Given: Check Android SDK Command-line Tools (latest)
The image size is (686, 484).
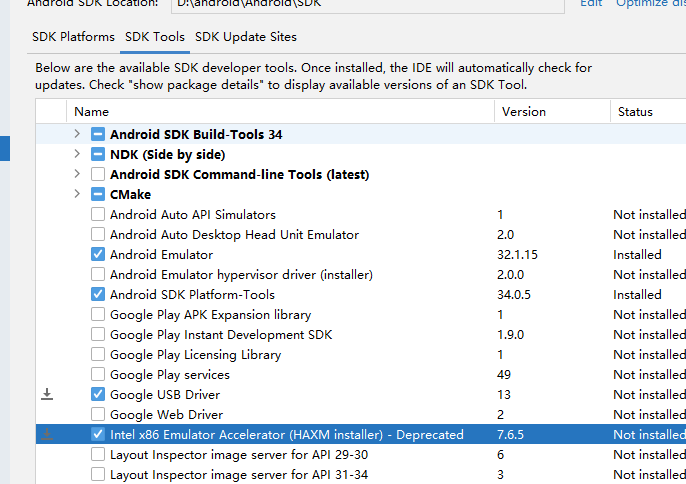Looking at the screenshot, I should pos(98,174).
